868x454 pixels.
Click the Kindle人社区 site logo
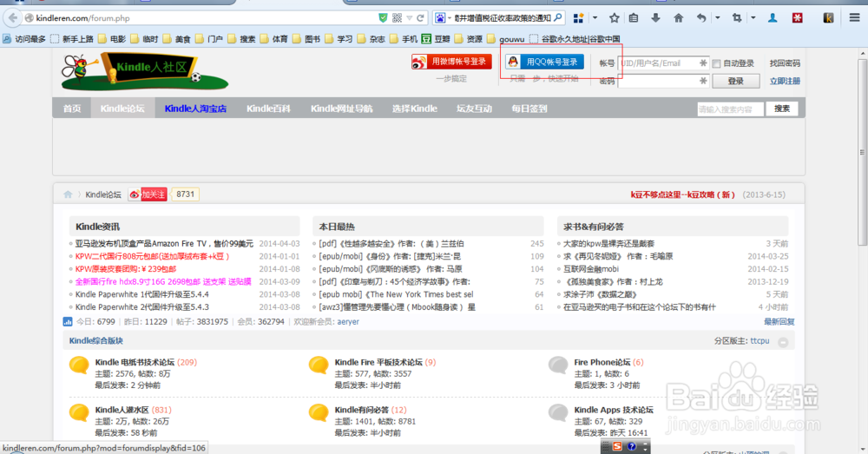[x=144, y=71]
